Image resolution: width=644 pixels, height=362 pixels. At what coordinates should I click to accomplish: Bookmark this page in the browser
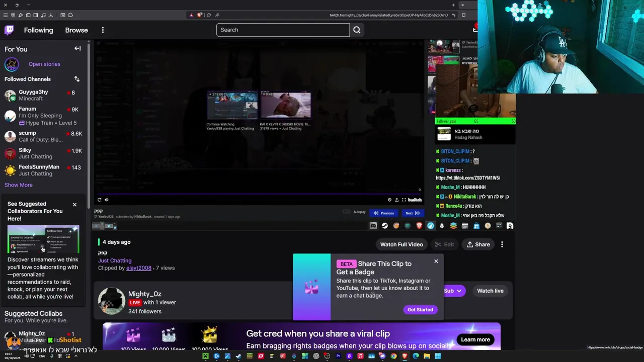[x=463, y=15]
